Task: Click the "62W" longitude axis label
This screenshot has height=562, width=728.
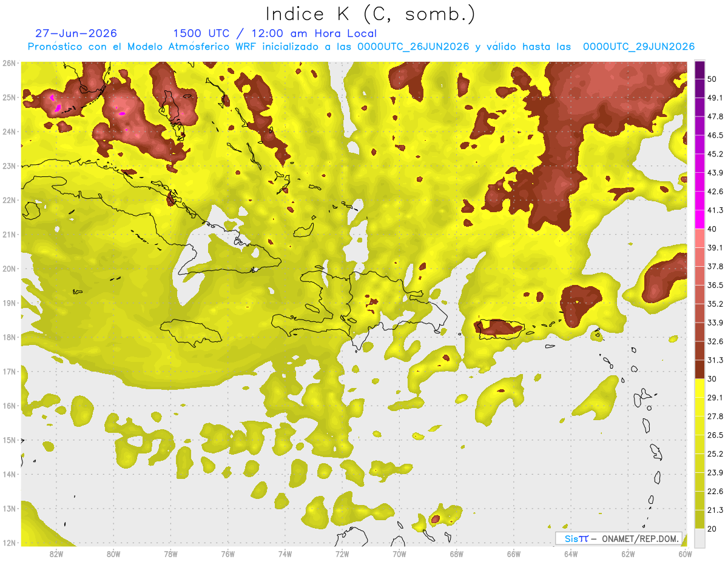Action: [628, 554]
